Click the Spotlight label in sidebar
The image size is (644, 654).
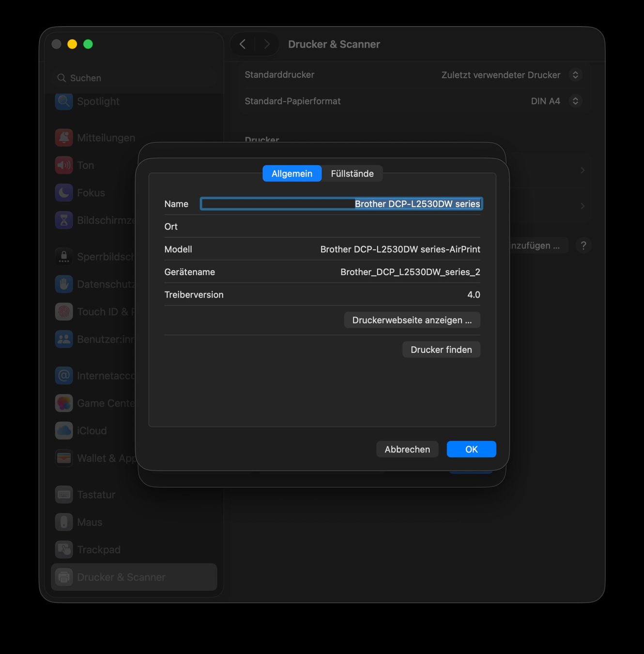pos(98,101)
